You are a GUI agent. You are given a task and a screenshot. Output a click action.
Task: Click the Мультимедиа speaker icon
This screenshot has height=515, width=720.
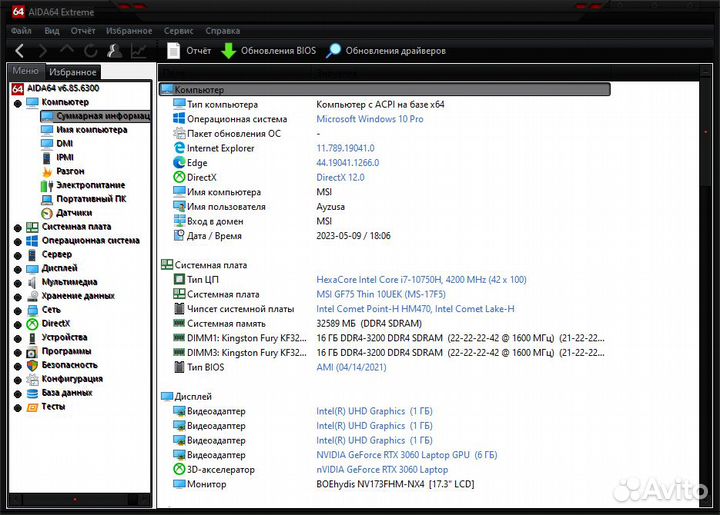point(32,282)
